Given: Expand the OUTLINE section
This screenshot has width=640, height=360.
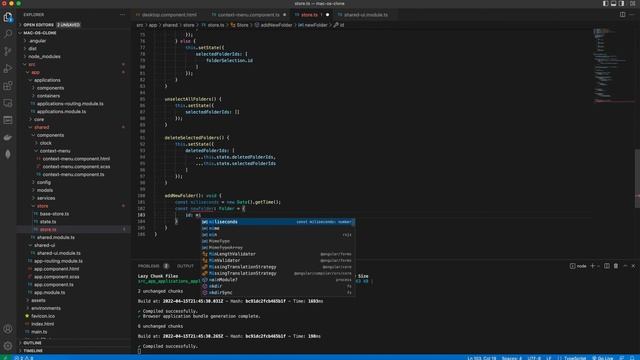Looking at the screenshot, I should [73, 343].
